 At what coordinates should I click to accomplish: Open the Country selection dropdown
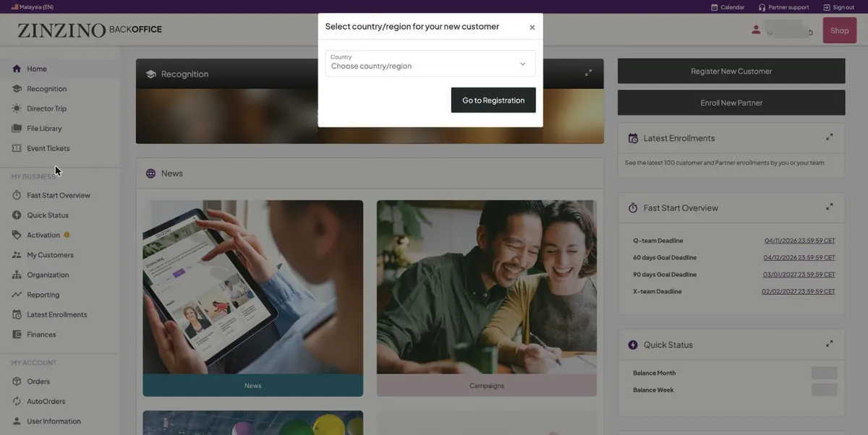pyautogui.click(x=430, y=64)
